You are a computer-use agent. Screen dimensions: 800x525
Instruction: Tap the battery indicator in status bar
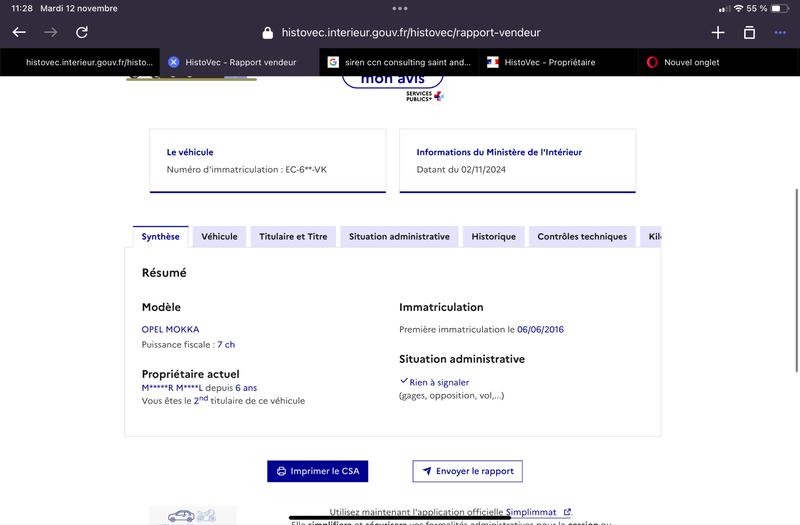pos(780,8)
